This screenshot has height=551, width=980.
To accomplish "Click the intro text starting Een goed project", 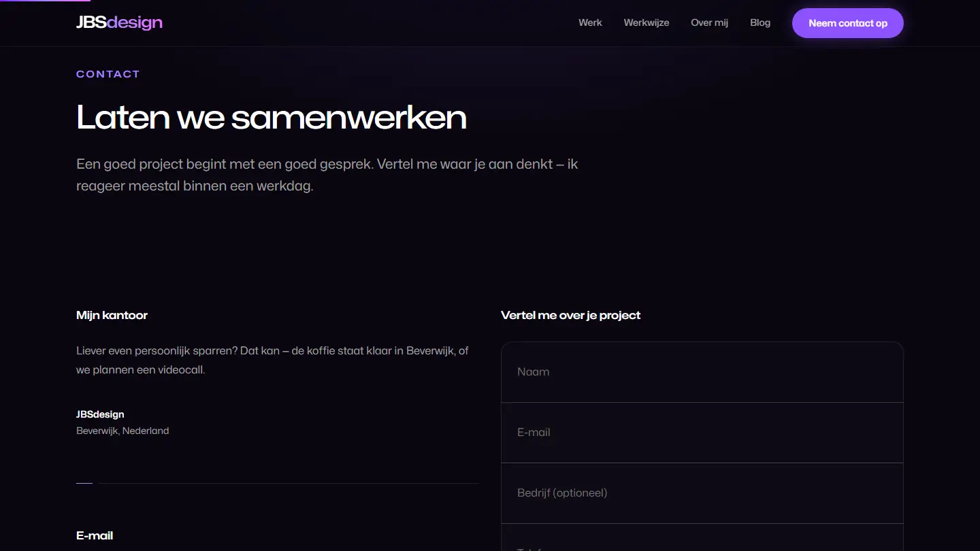I will (327, 175).
